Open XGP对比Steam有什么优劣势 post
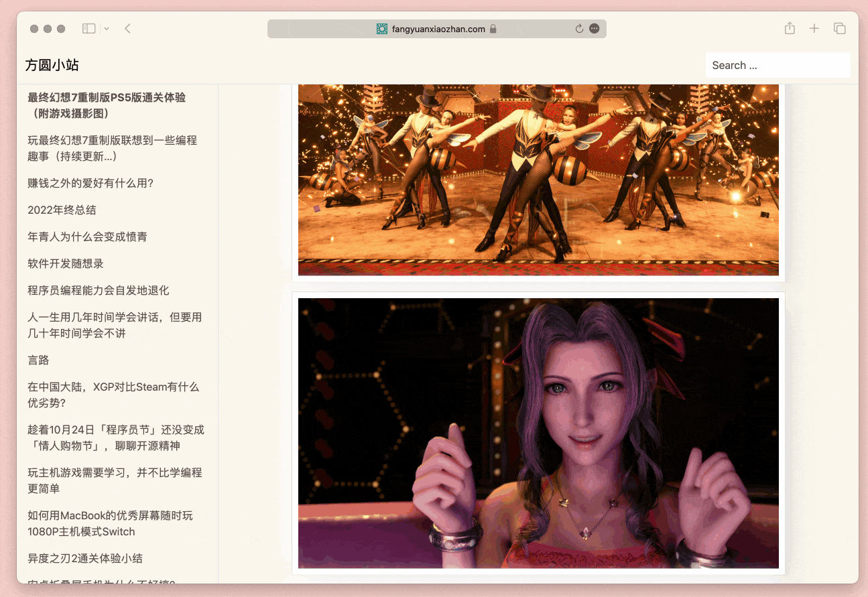Image resolution: width=868 pixels, height=597 pixels. click(x=113, y=395)
